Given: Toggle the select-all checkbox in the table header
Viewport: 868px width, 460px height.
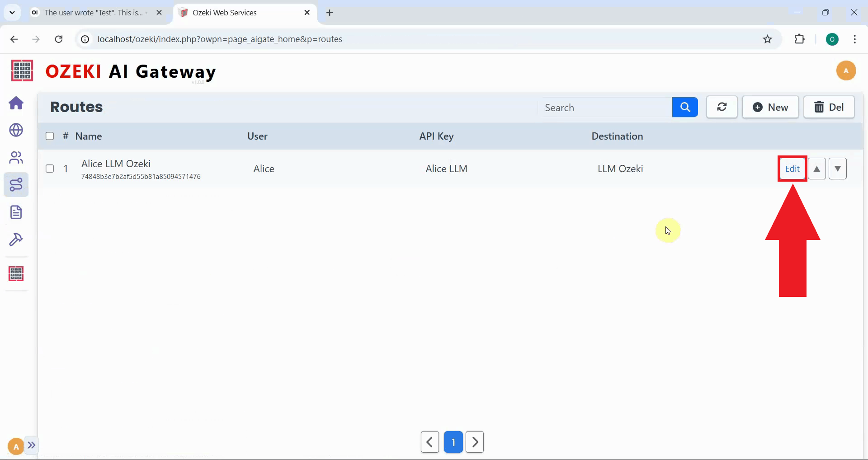Looking at the screenshot, I should point(50,136).
